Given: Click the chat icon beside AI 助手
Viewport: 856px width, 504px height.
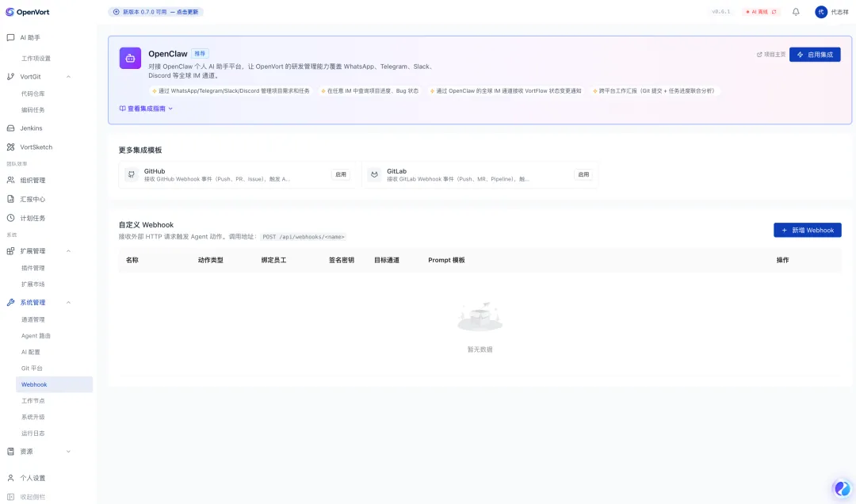Looking at the screenshot, I should 10,38.
